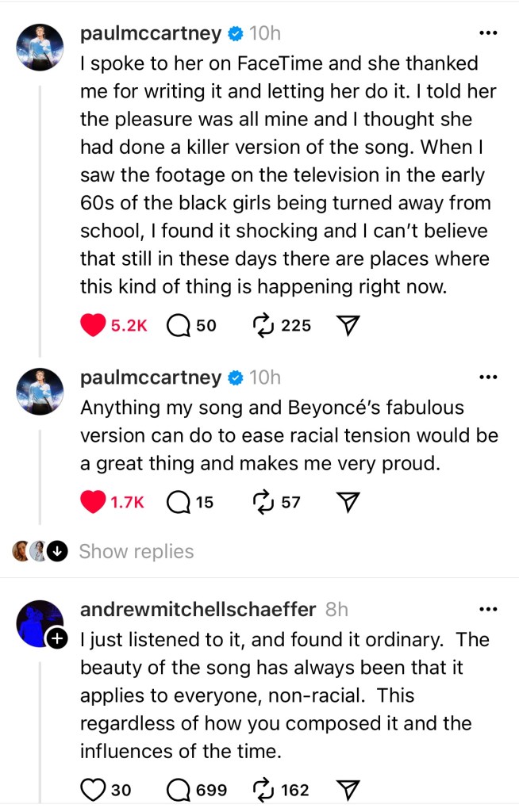Open paulmccartney profile from the first post username

click(x=151, y=33)
